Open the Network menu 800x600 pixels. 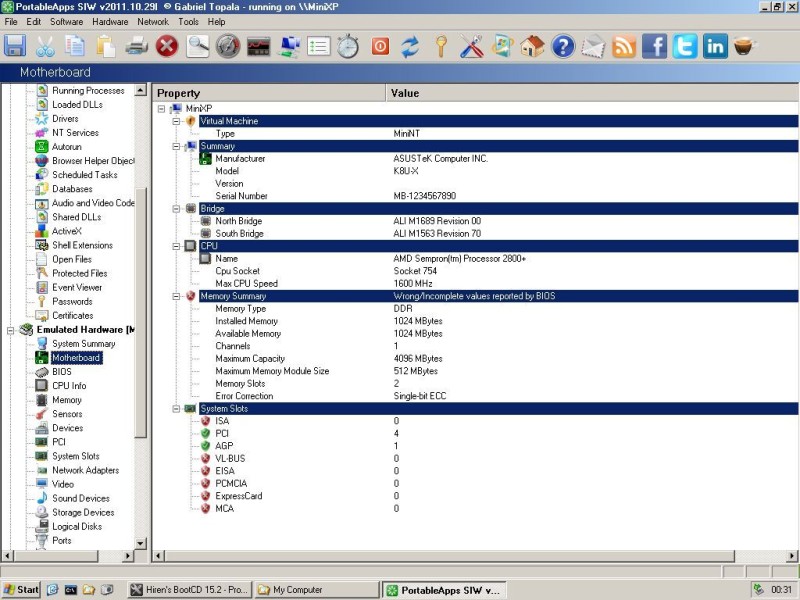coord(153,22)
